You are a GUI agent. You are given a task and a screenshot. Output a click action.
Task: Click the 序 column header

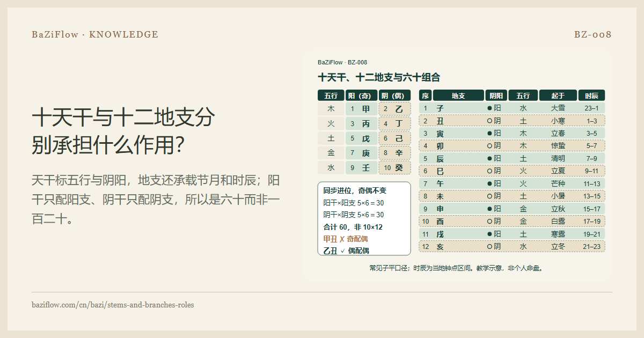(x=425, y=95)
